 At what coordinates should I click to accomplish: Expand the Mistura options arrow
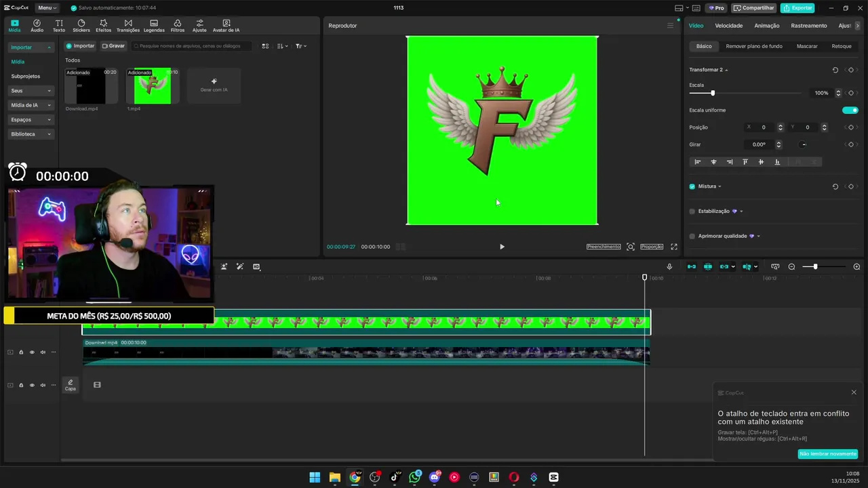click(x=719, y=186)
